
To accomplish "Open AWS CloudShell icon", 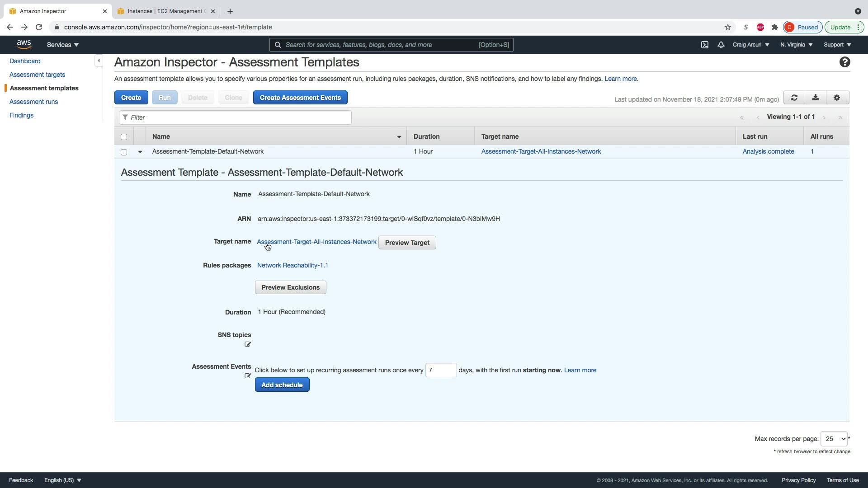I will coord(704,45).
